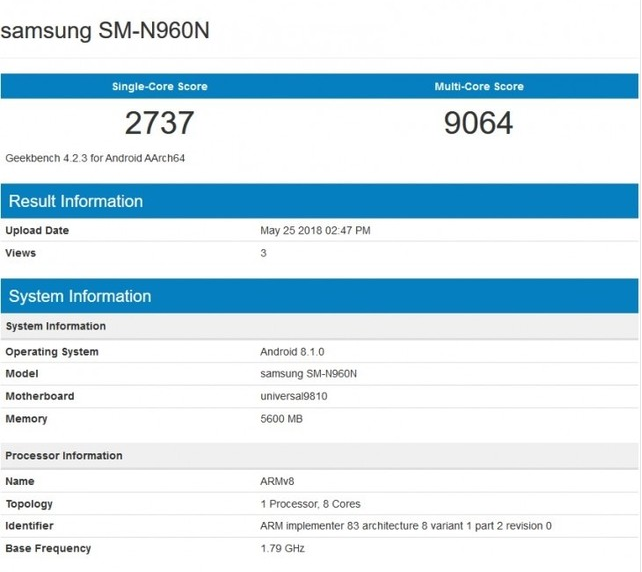Click the multi-core score value 9064
This screenshot has height=572, width=642.
pos(479,123)
